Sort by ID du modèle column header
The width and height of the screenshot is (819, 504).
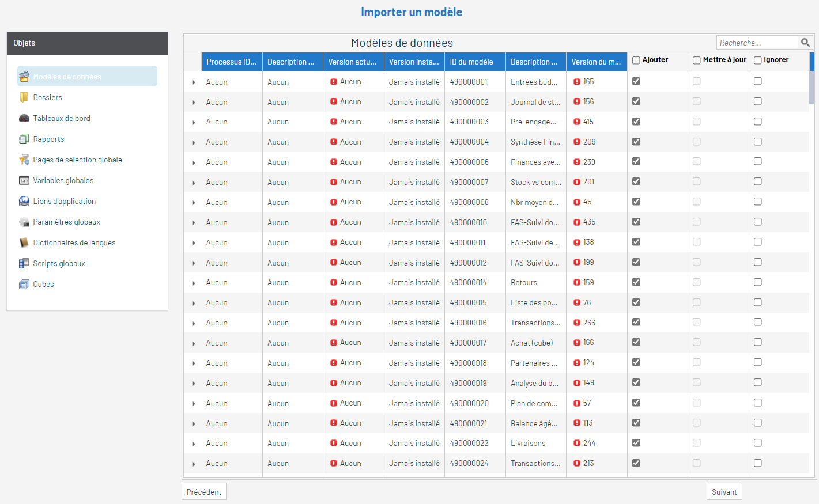click(475, 62)
